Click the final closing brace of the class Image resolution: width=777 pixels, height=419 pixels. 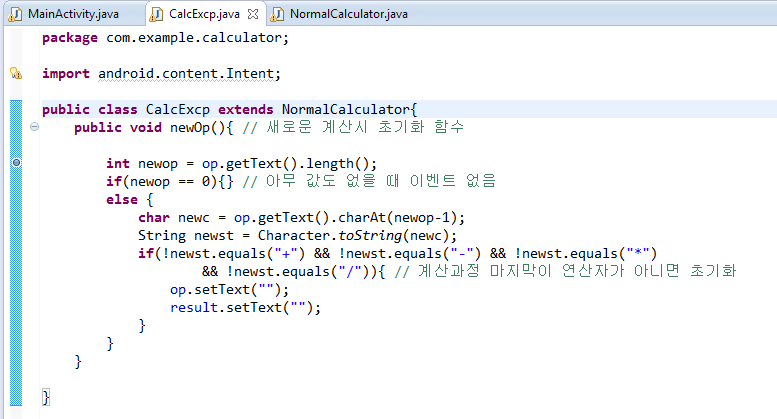pos(46,397)
